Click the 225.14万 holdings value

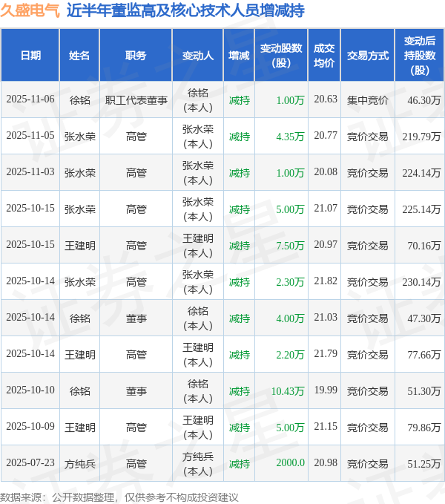pyautogui.click(x=421, y=209)
